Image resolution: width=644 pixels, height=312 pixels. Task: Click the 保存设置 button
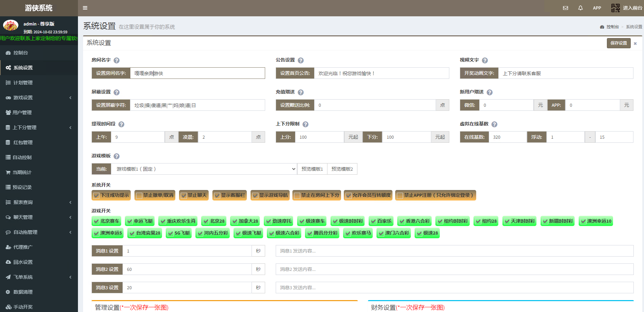coord(618,43)
